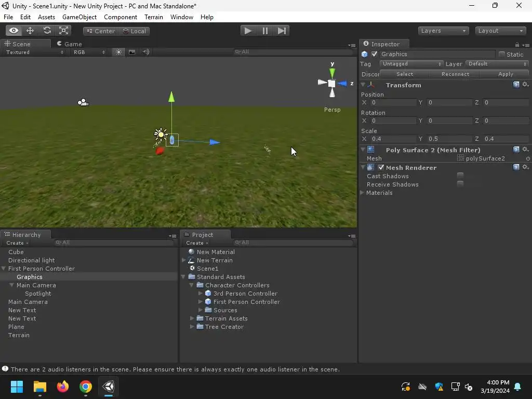Viewport: 532px width, 399px height.
Task: Step one frame forward
Action: point(282,31)
